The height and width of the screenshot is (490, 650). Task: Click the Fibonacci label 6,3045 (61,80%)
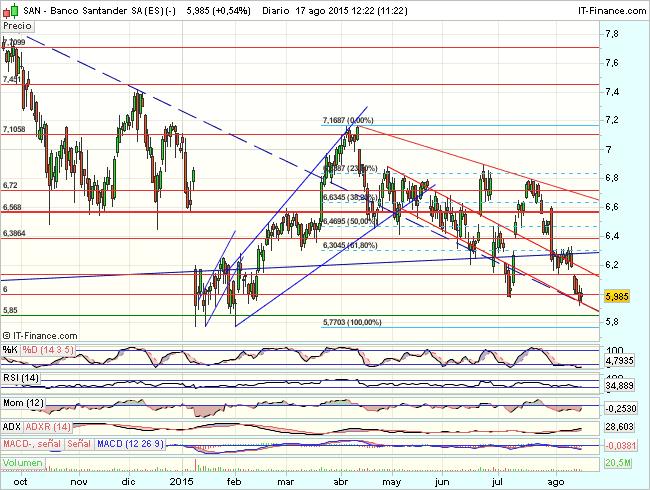350,245
